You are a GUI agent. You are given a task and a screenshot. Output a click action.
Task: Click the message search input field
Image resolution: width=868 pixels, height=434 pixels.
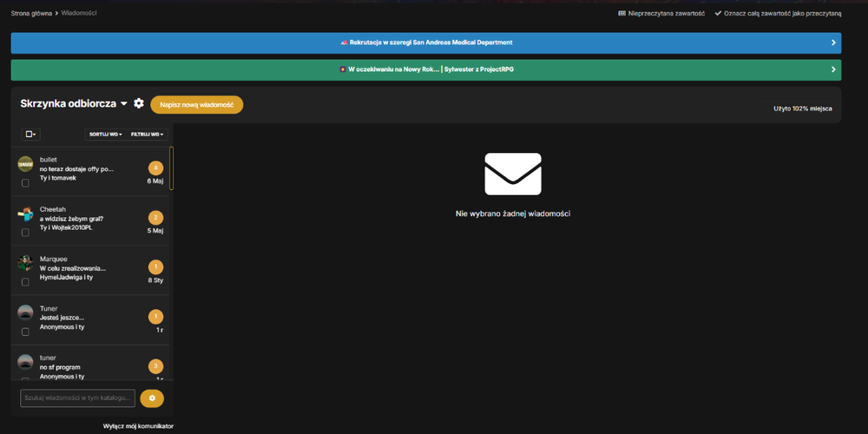coord(77,398)
